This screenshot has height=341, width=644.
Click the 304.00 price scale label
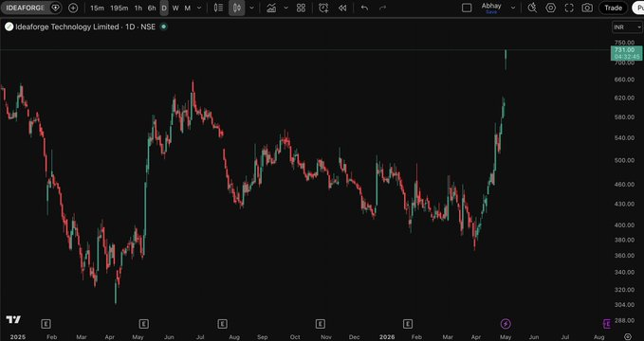625,304
